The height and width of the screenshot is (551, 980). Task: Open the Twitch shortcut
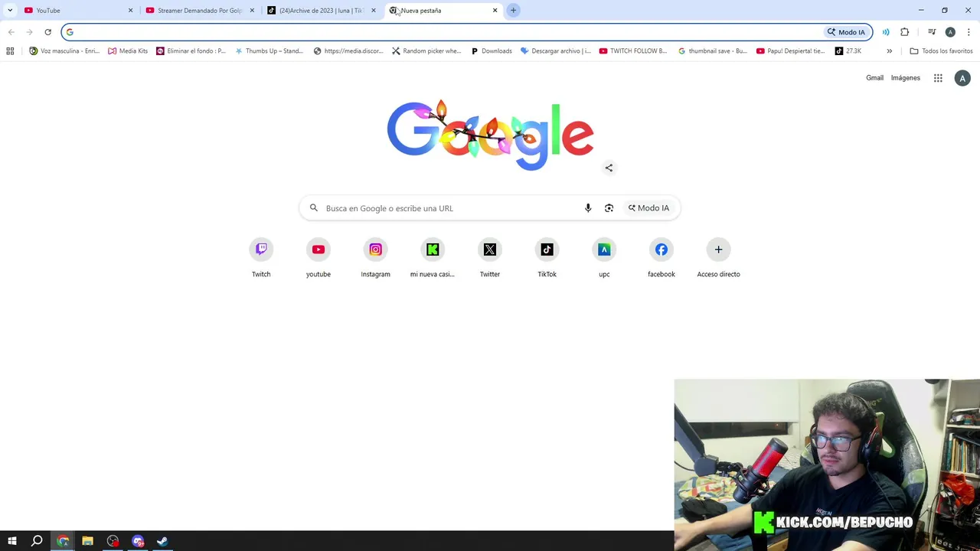(x=261, y=259)
